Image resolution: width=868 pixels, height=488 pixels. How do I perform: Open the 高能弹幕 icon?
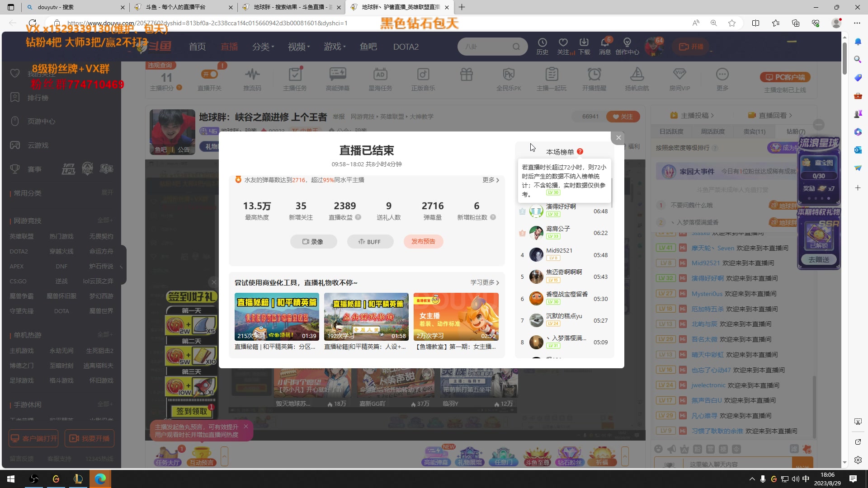[x=338, y=79]
